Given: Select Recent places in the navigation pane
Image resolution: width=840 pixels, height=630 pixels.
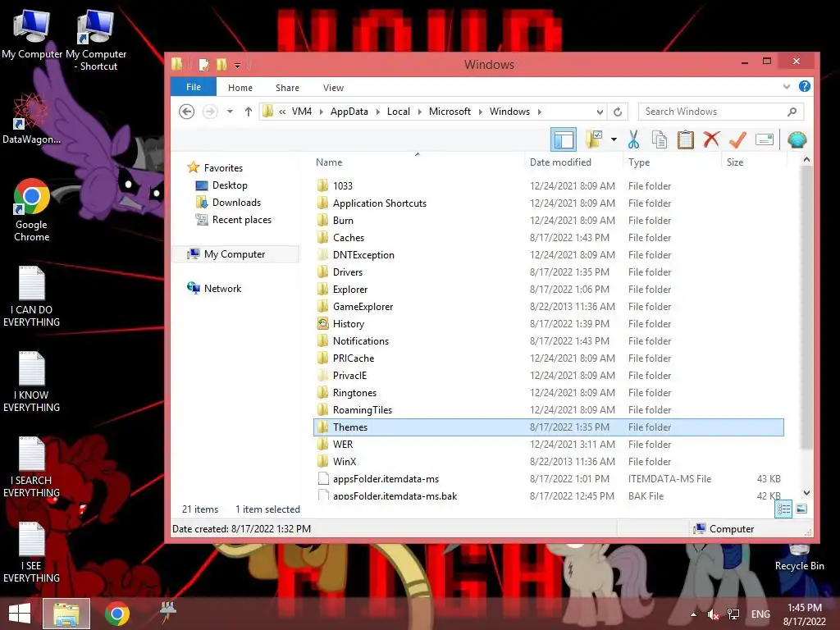Looking at the screenshot, I should (x=234, y=220).
